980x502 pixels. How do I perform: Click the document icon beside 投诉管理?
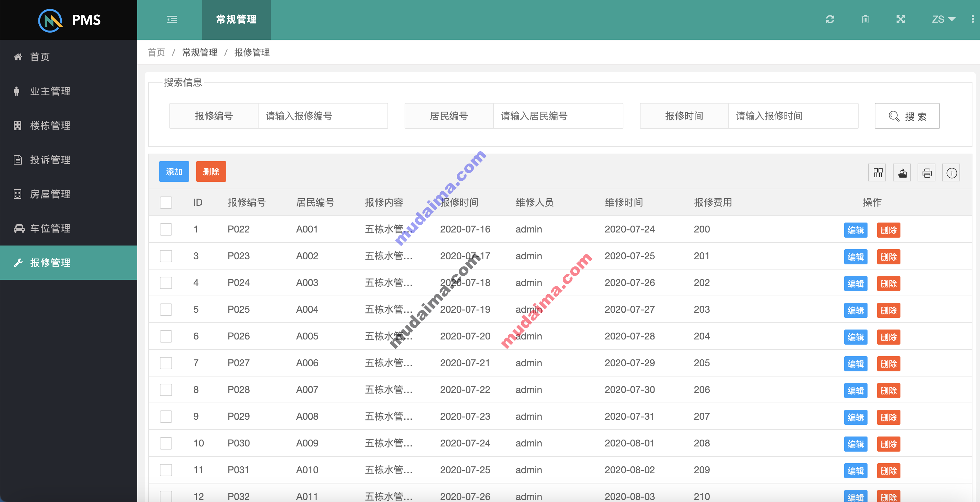point(17,160)
